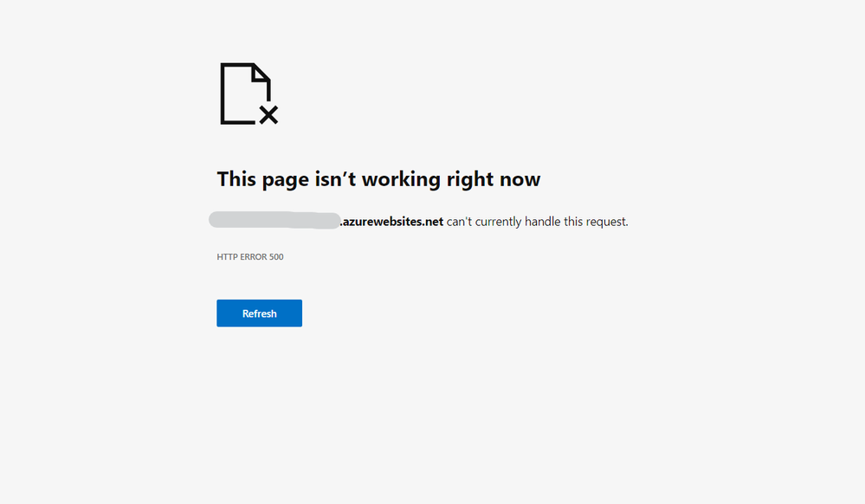Image resolution: width=865 pixels, height=504 pixels.
Task: Click 'can't currently handle this request' sentence
Action: click(x=538, y=222)
